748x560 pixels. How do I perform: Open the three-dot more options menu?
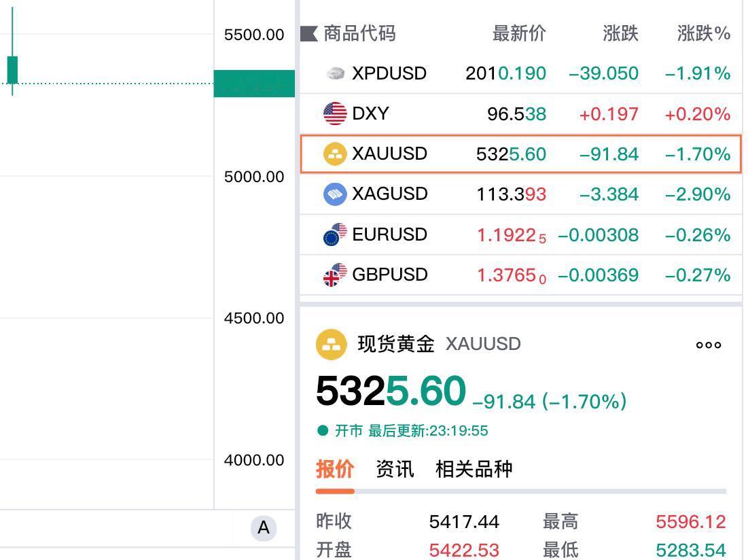(x=709, y=345)
